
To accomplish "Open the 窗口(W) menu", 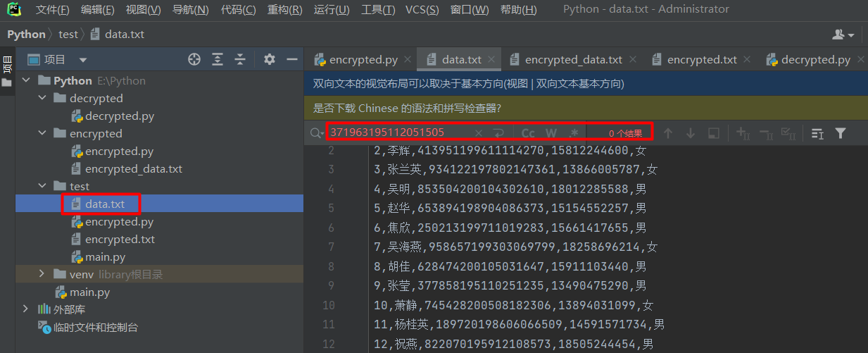I will pos(470,10).
